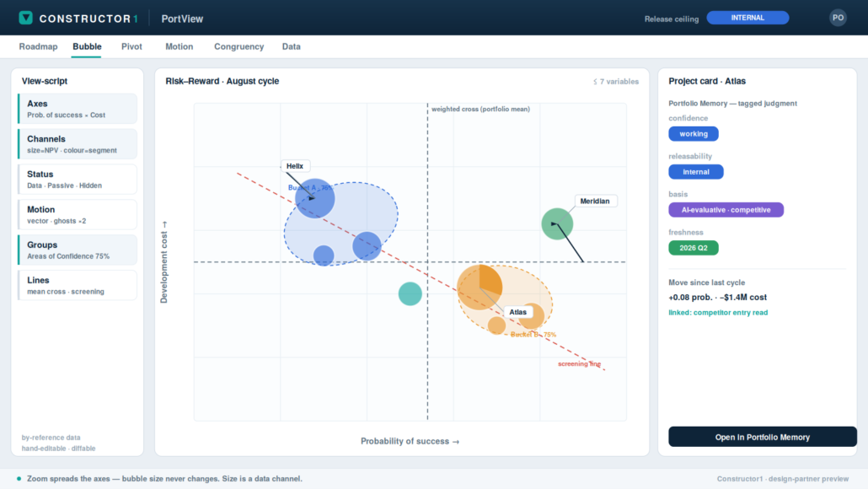
Task: Click Open in Portfolio Memory button
Action: (x=763, y=437)
